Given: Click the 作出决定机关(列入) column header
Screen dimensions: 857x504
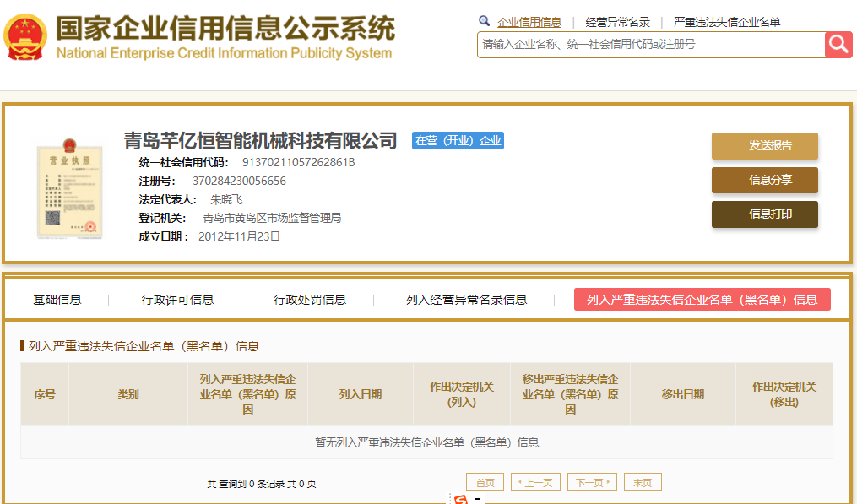Looking at the screenshot, I should 462,394.
